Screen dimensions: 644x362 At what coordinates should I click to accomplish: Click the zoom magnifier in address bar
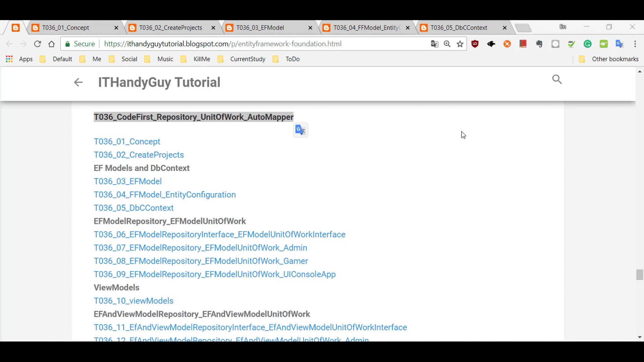(447, 44)
